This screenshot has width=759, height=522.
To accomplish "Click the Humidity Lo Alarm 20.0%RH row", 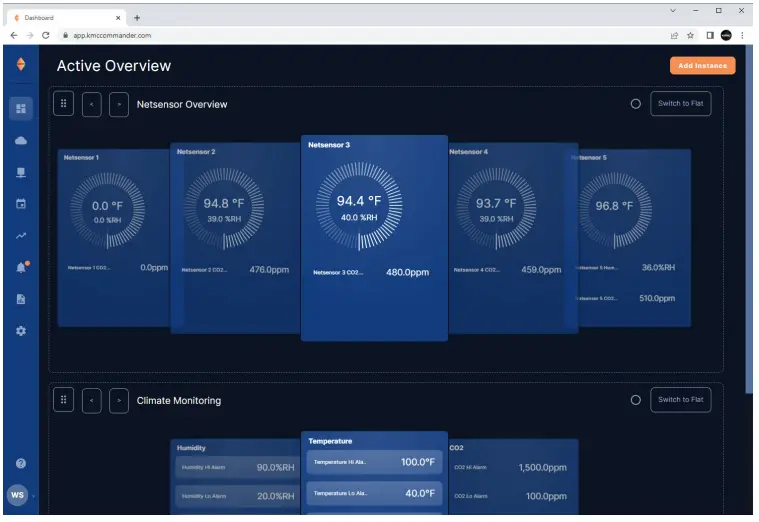I will 238,496.
